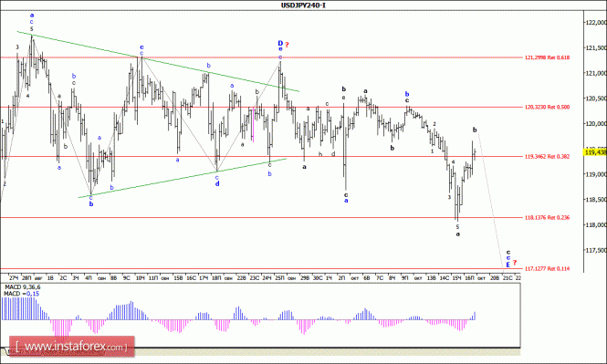The width and height of the screenshot is (607, 364).
Task: Click the MACD 9,36,6 indicator label
Action: [x=22, y=287]
